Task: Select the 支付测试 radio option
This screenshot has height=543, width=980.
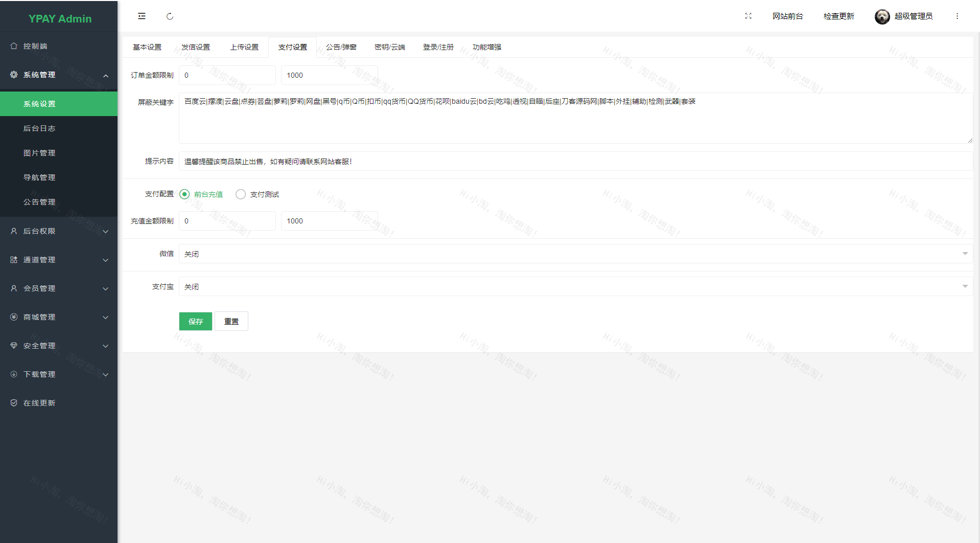Action: tap(241, 194)
